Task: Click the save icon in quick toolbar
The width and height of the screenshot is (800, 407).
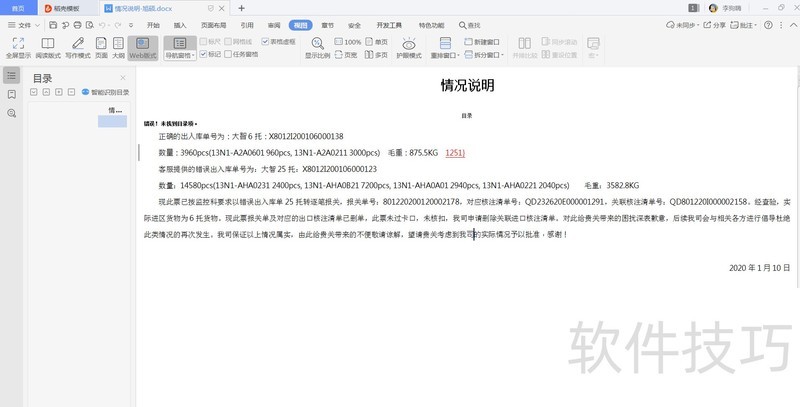Action: (x=53, y=24)
